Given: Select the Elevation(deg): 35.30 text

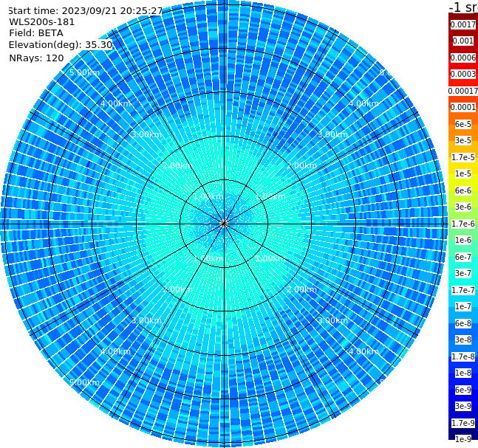Looking at the screenshot, I should tap(61, 45).
